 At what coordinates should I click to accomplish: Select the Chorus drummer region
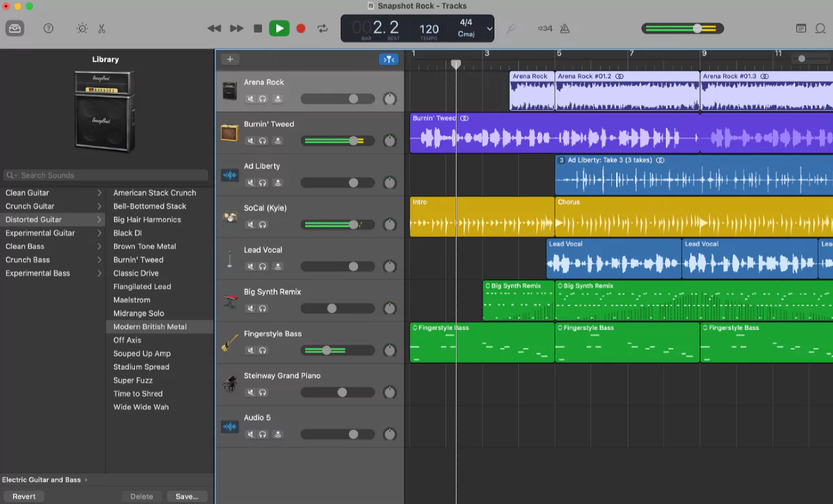pos(694,217)
